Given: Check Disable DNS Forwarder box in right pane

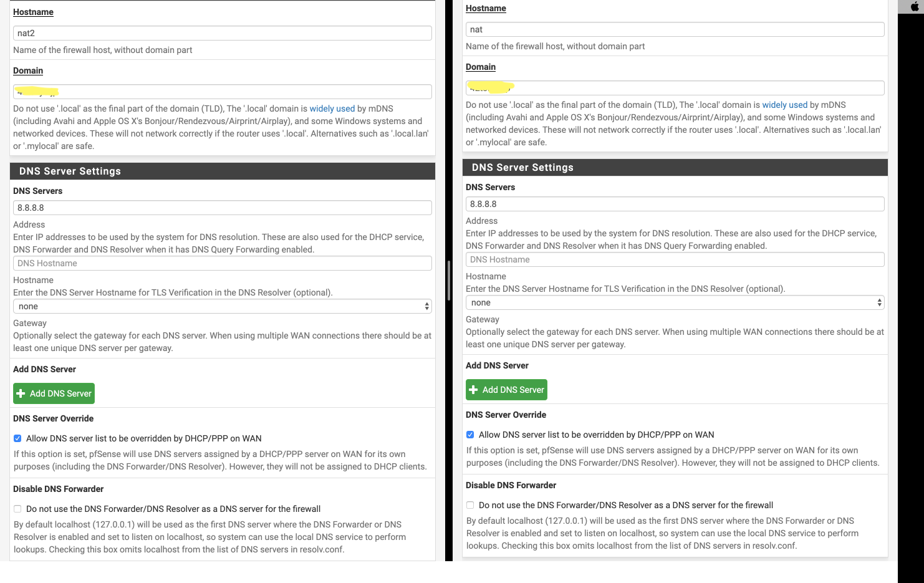Looking at the screenshot, I should click(470, 505).
